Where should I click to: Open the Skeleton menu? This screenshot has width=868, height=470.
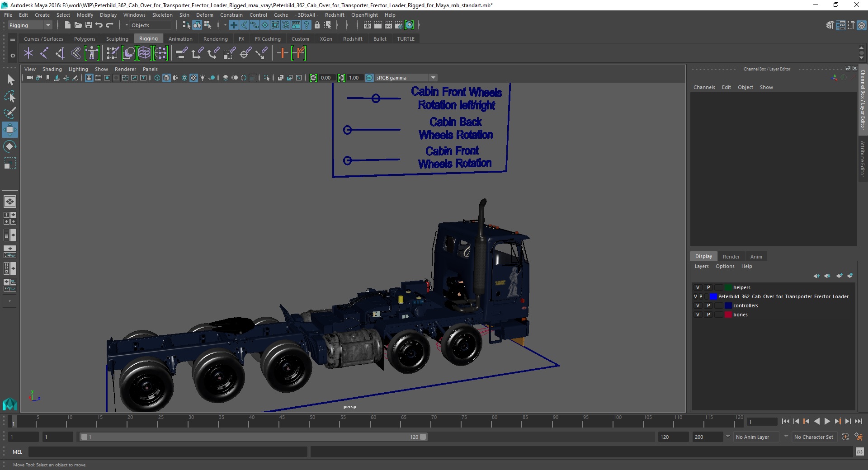162,15
